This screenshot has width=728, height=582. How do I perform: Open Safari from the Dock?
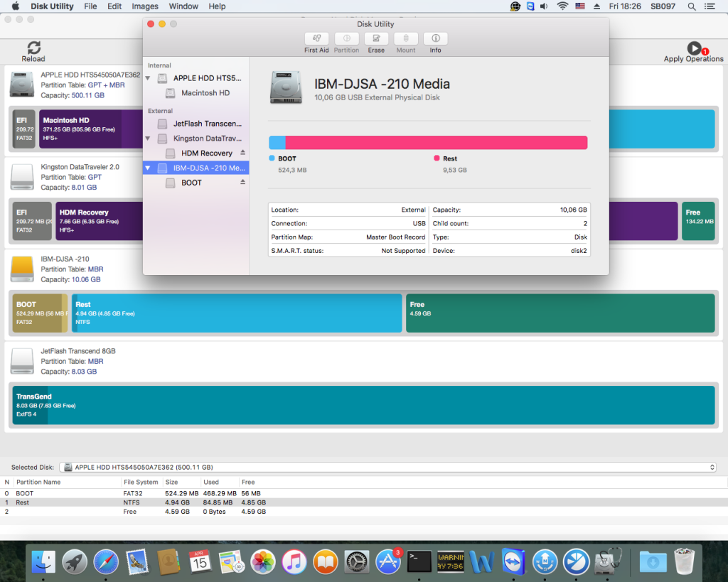pyautogui.click(x=106, y=561)
